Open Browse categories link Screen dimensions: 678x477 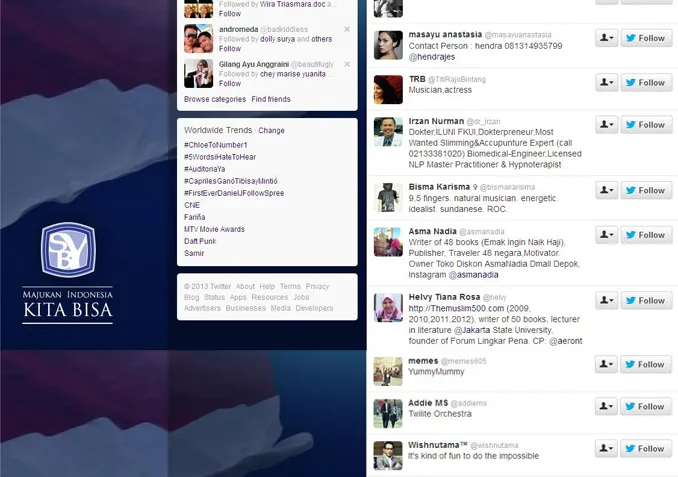215,99
